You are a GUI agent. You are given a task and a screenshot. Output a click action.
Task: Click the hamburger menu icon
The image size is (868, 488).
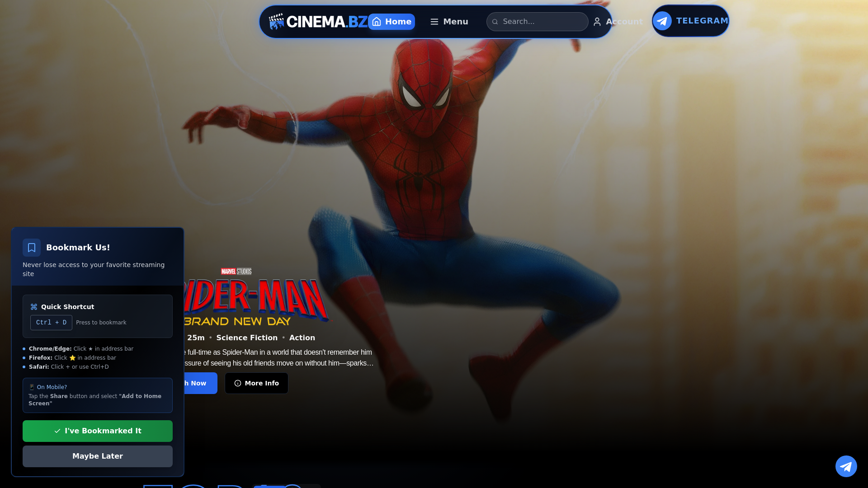coord(434,22)
